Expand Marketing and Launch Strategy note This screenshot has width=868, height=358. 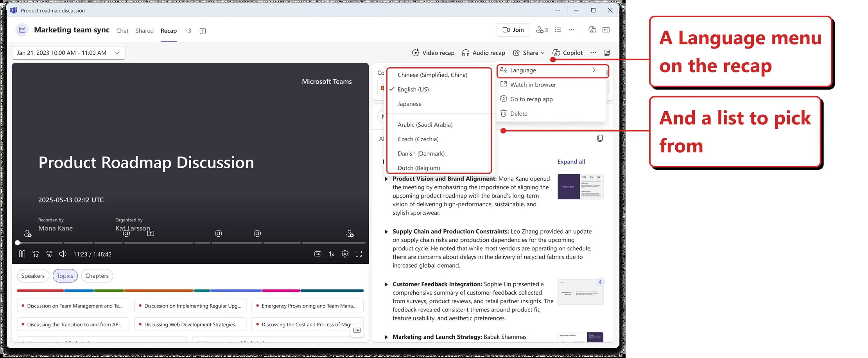click(386, 337)
